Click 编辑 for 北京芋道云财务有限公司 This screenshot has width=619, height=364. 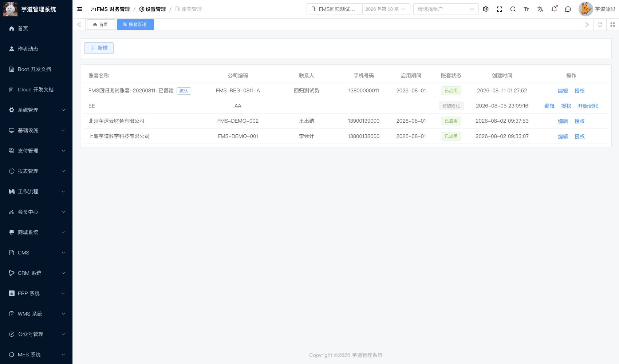click(x=563, y=121)
